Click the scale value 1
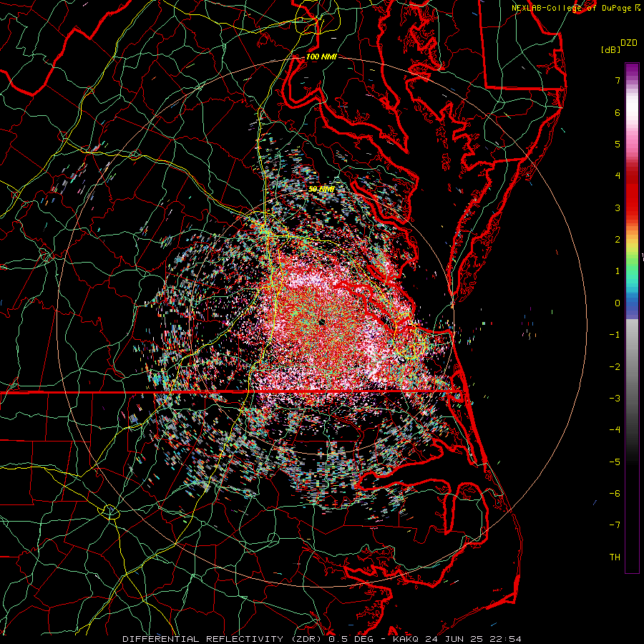 click(x=618, y=271)
